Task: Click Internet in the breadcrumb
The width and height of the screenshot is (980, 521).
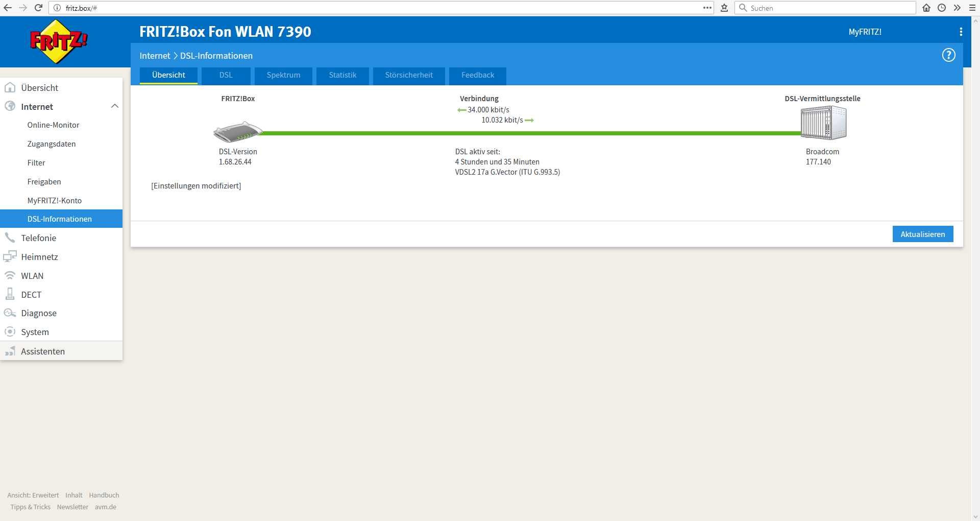Action: coord(155,56)
